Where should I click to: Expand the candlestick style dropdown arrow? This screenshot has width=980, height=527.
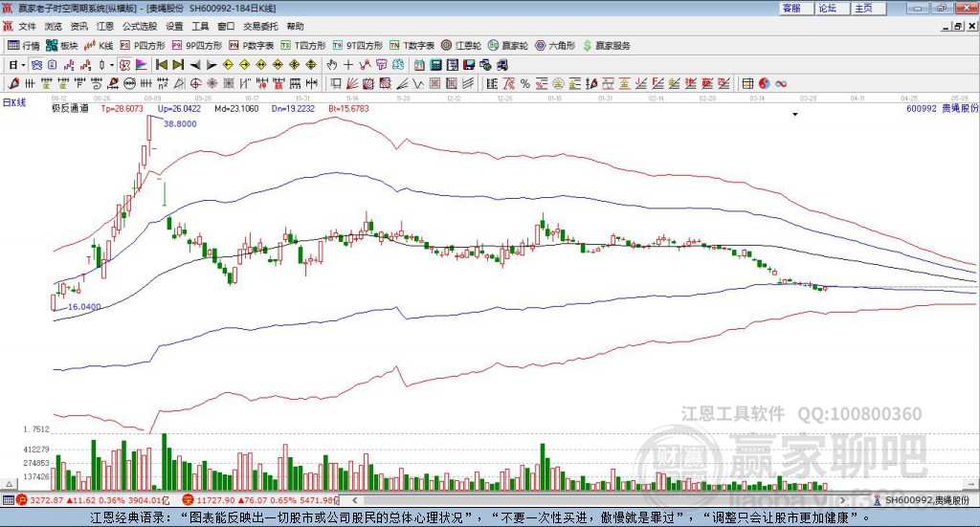pos(112,65)
